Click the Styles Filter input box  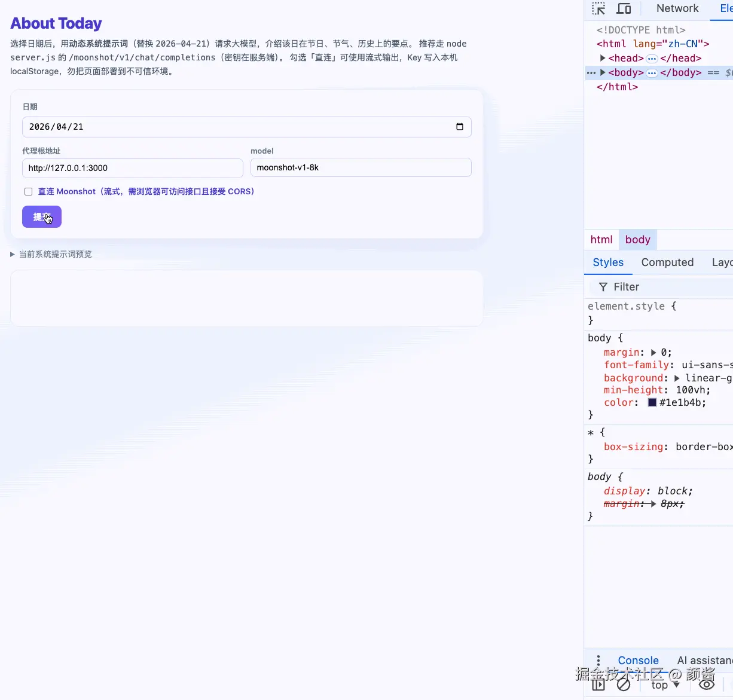pos(661,287)
